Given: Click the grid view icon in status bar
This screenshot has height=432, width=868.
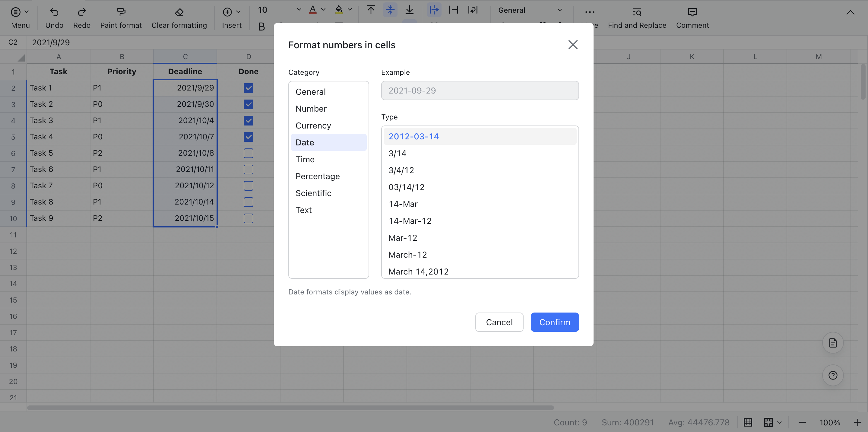Looking at the screenshot, I should pos(748,422).
